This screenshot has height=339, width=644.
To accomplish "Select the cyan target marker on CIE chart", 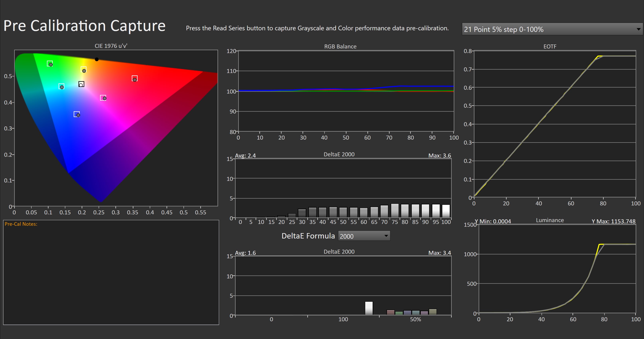I will [x=61, y=86].
